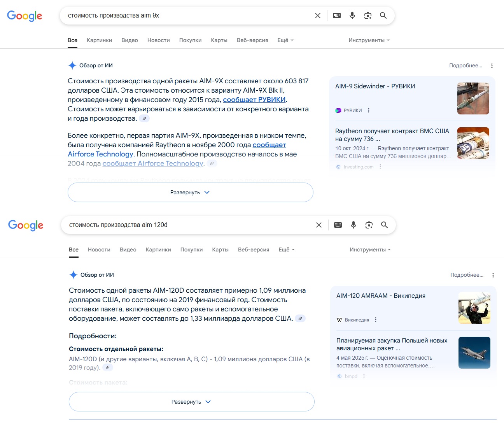This screenshot has width=504, height=434.
Task: Follow the 'сообщает РУВИКИ' link
Action: [254, 100]
